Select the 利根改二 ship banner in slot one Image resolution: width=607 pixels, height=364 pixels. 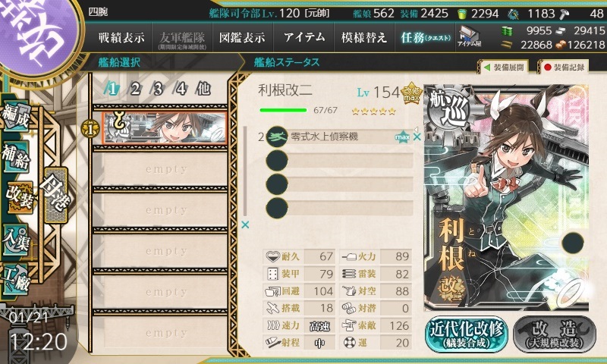[165, 127]
